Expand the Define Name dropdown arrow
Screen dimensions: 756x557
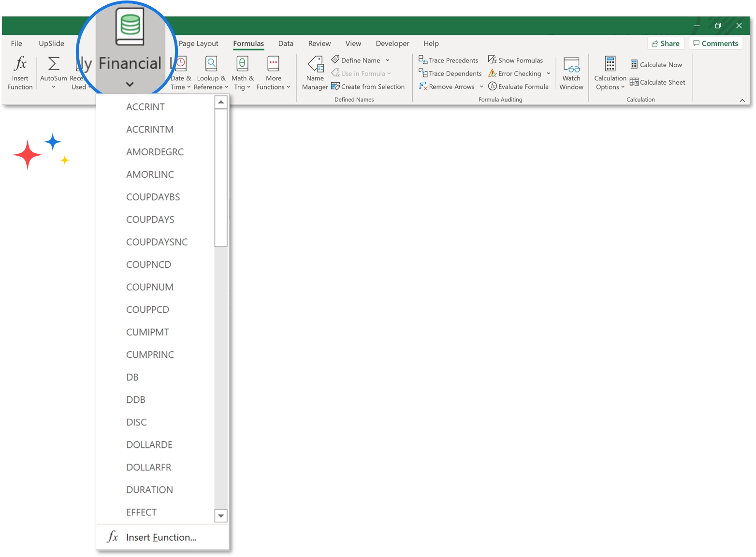387,60
